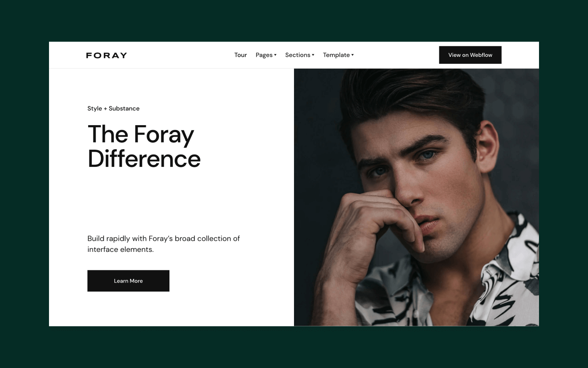This screenshot has width=588, height=368.
Task: Click the Style + Substance subtitle text
Action: 114,108
